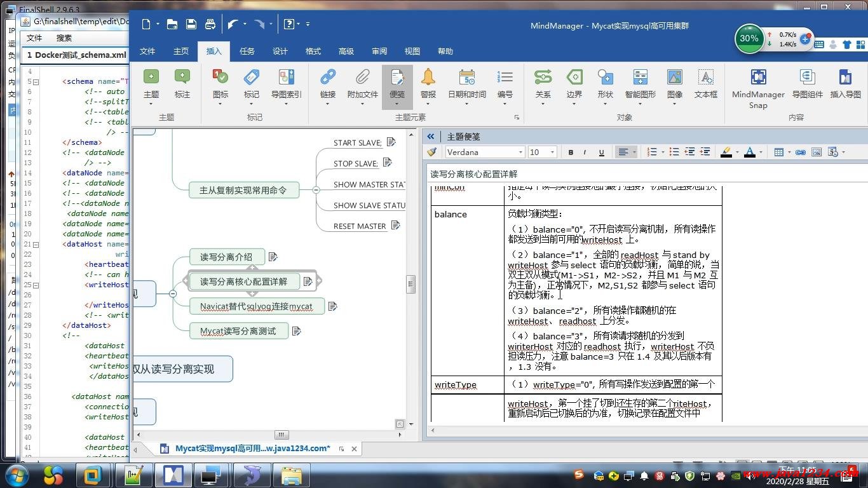Screen dimensions: 868x488
Task: Customize quick access toolbar dropdown
Action: pyautogui.click(x=308, y=24)
